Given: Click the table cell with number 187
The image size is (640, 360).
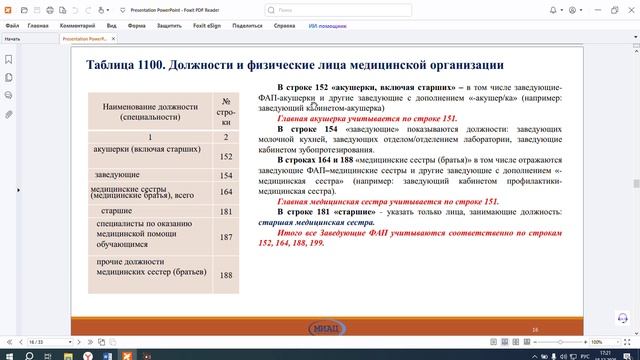Looking at the screenshot, I should coord(226,237).
